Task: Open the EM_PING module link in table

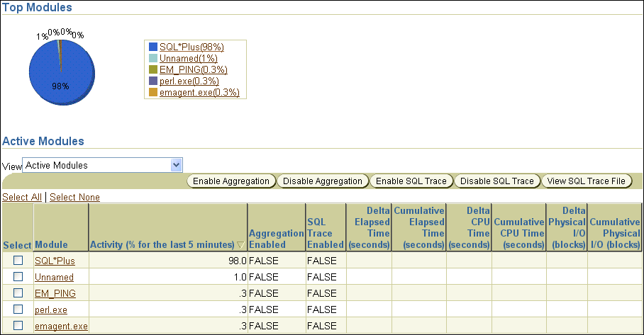Action: tap(55, 293)
